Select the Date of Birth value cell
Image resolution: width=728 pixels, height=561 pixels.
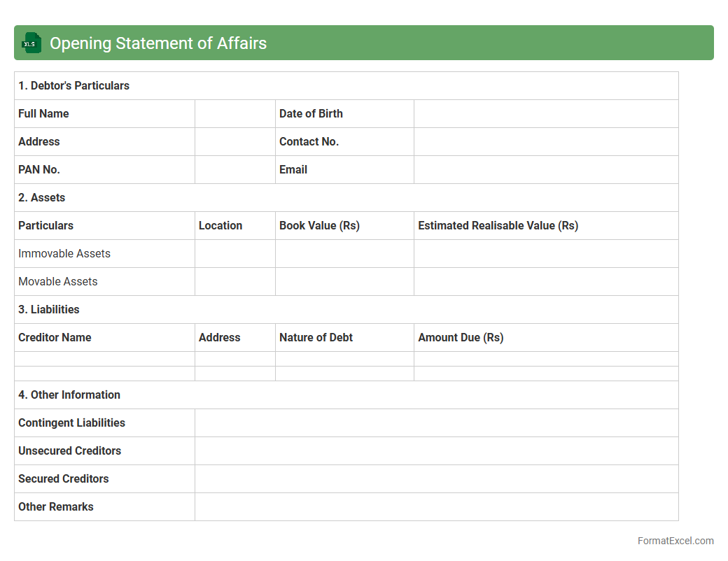coord(545,113)
